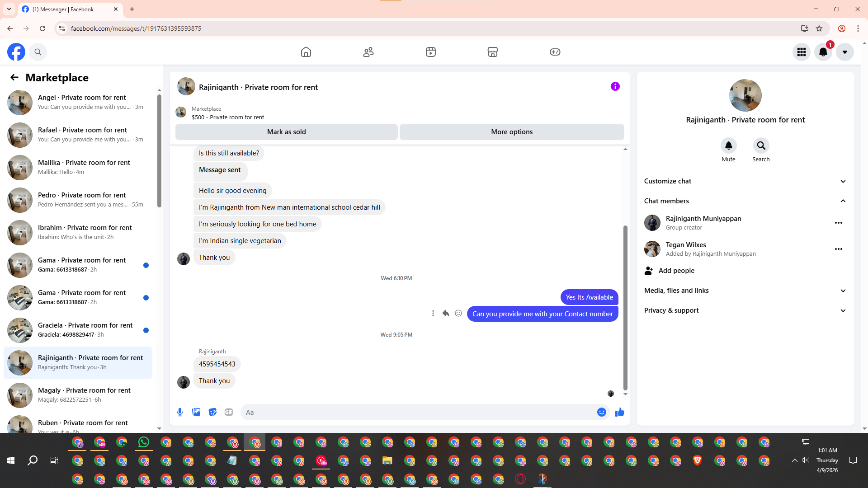Viewport: 868px width, 488px height.
Task: Choose a sticker icon in composer
Action: pyautogui.click(x=212, y=412)
